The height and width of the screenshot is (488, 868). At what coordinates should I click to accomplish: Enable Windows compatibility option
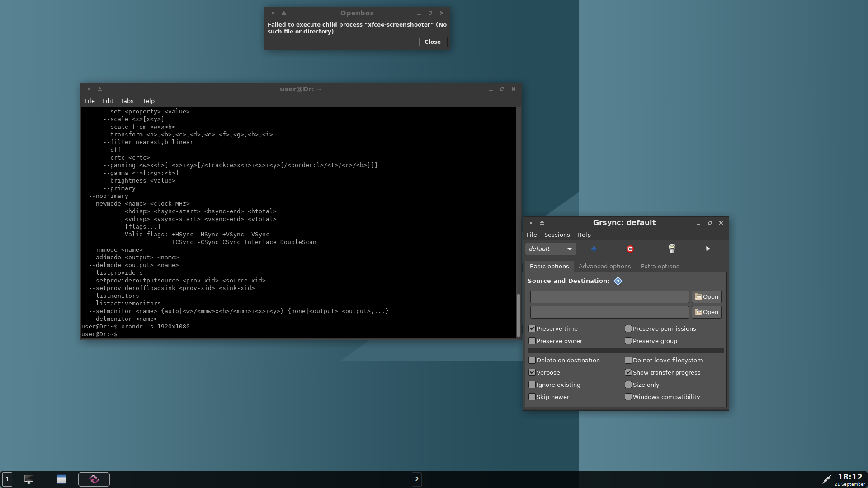click(628, 397)
